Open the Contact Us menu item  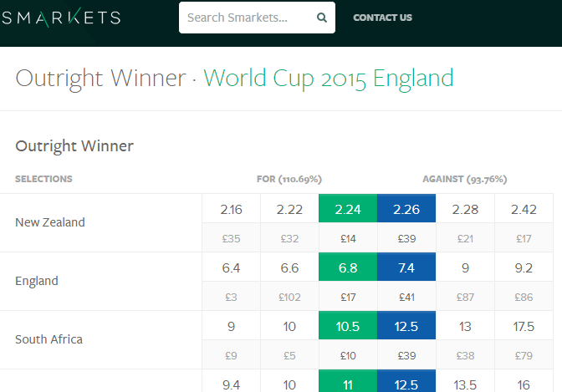tap(382, 18)
